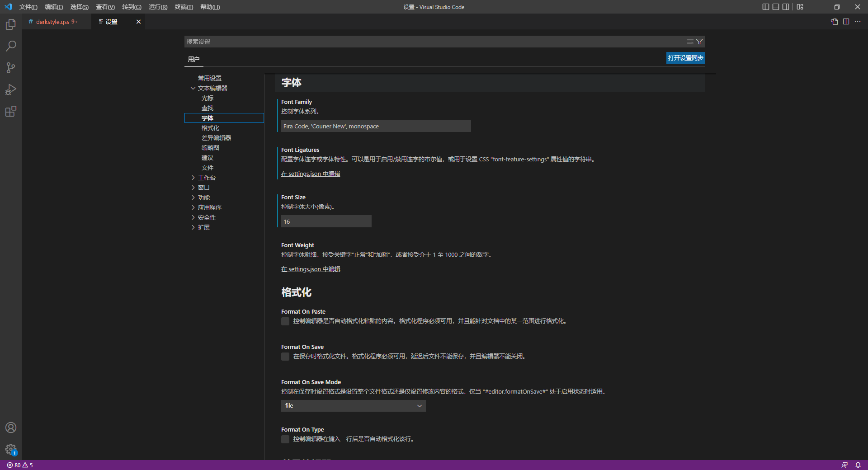Viewport: 868px width, 470px height.
Task: Customize layout icon in title bar
Action: tap(800, 7)
